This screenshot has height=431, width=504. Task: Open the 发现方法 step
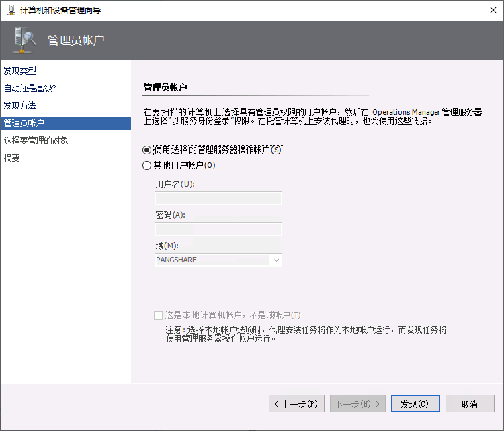(x=19, y=105)
